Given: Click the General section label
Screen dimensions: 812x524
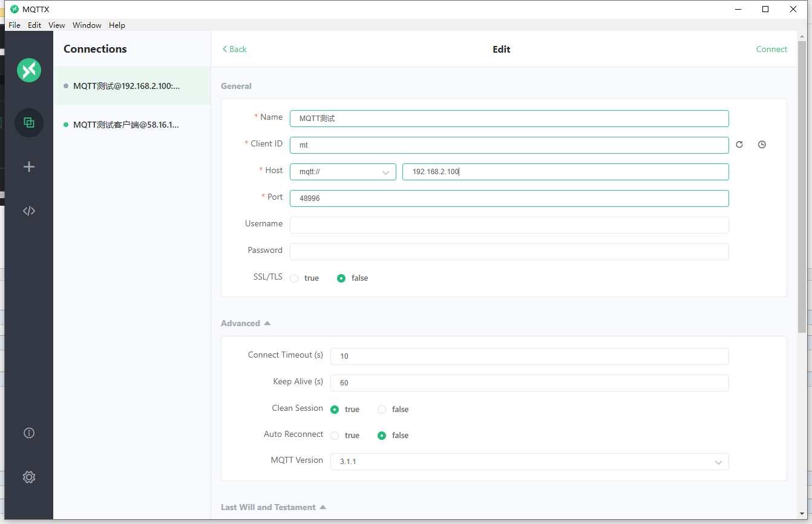Looking at the screenshot, I should click(236, 86).
